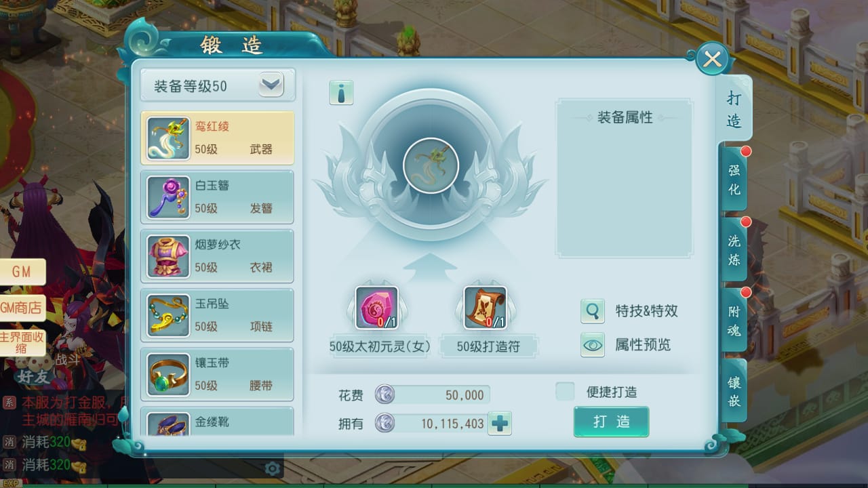Open 特技&特效 magnifier icon
868x488 pixels.
[x=593, y=311]
